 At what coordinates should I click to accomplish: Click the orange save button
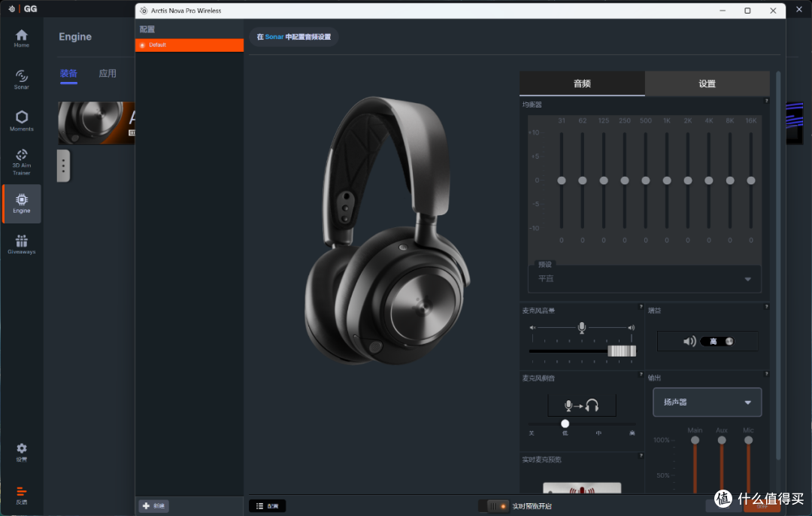(x=762, y=505)
